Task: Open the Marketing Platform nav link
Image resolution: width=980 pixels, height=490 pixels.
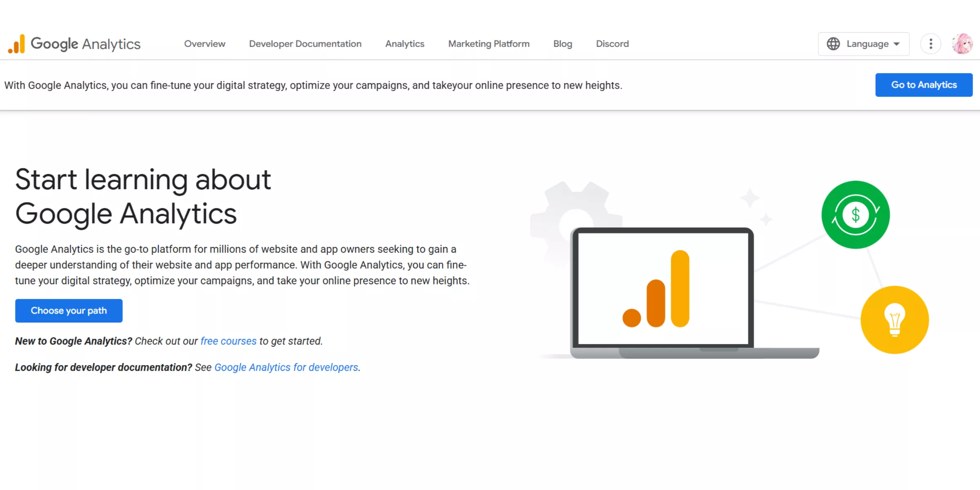Action: (x=489, y=44)
